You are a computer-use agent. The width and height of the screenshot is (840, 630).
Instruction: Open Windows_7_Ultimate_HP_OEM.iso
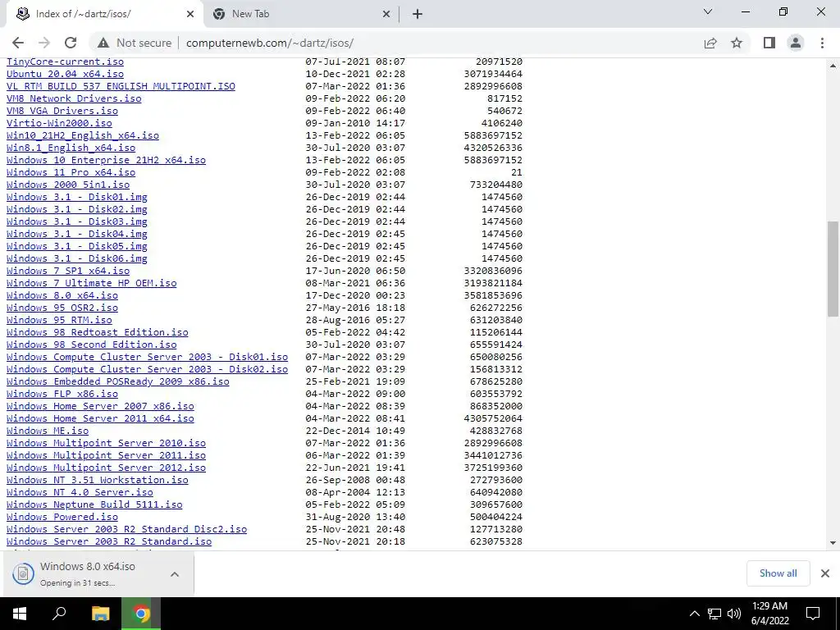pos(92,283)
